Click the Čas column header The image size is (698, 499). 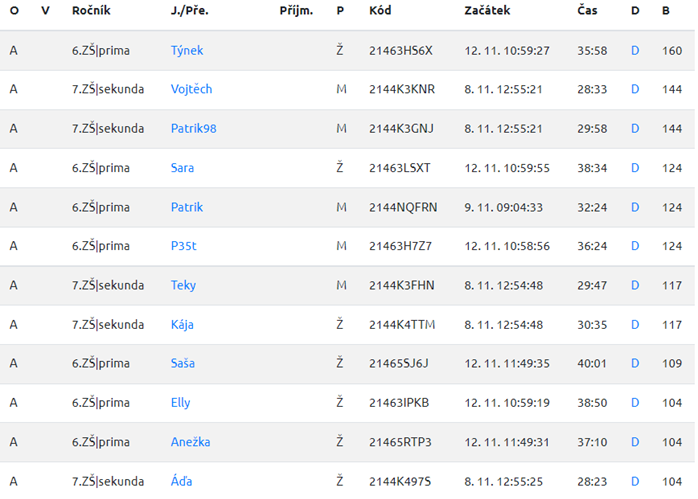coord(587,10)
